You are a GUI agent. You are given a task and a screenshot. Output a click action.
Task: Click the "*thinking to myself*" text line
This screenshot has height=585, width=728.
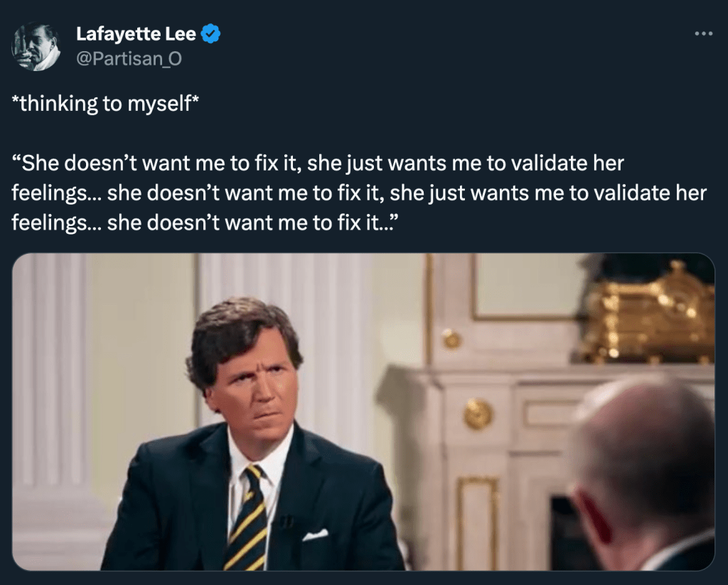point(105,104)
